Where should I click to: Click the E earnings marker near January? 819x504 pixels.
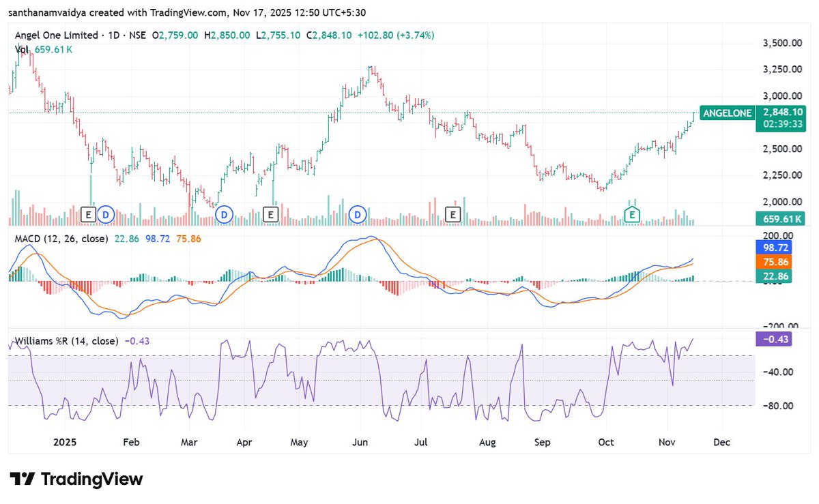(88, 214)
